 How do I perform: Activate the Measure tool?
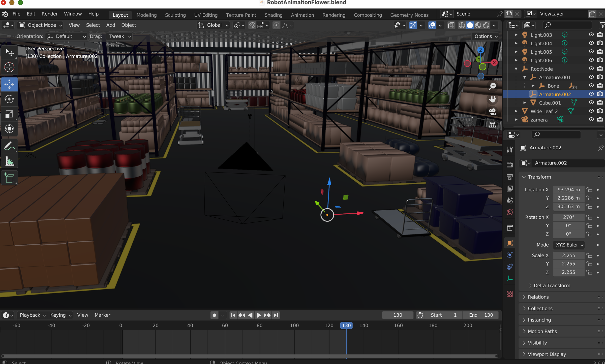tap(9, 161)
